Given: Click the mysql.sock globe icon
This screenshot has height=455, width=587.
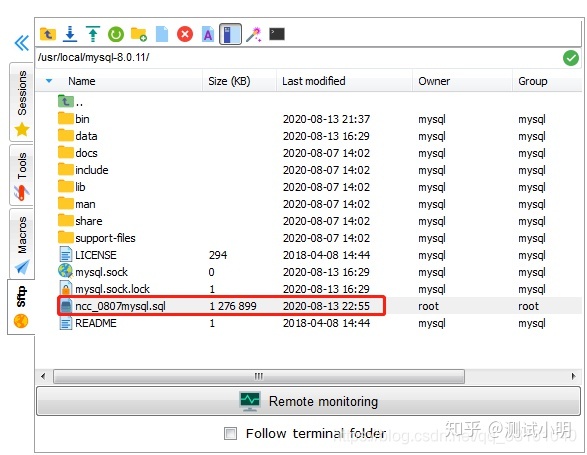Looking at the screenshot, I should coord(66,271).
